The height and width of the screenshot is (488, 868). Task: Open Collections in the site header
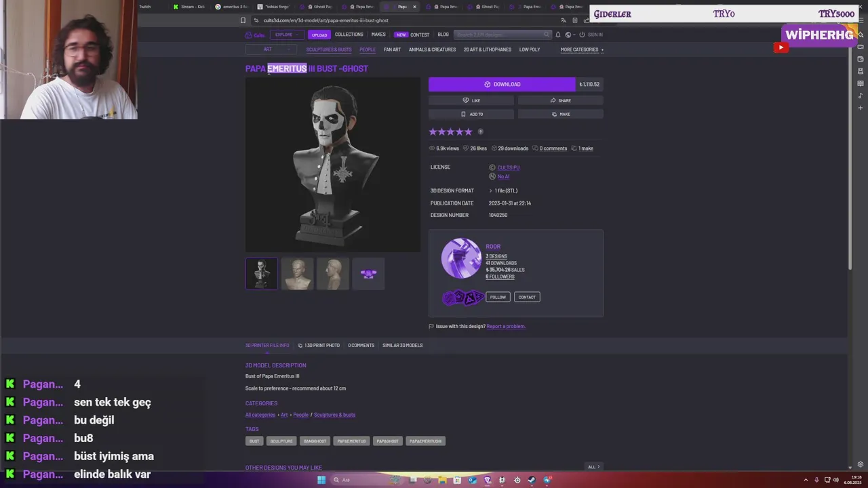click(x=349, y=35)
